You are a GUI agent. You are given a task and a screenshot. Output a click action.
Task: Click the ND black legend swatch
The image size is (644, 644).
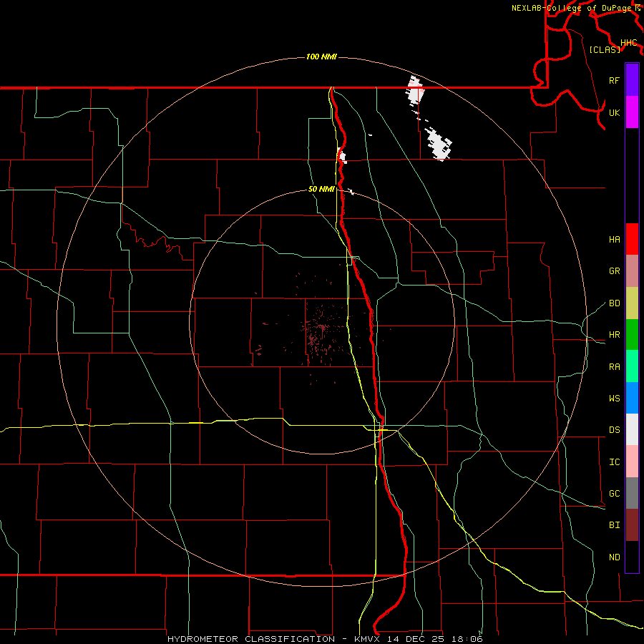[x=632, y=557]
